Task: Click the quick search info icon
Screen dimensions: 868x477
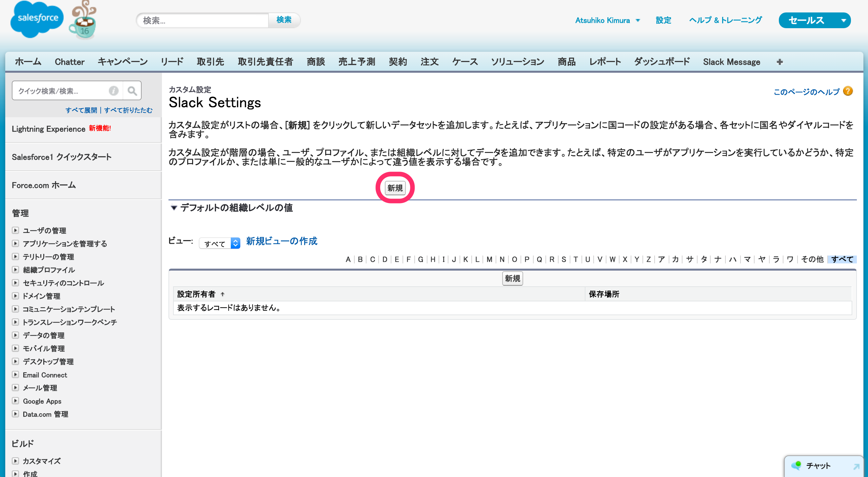Action: [x=113, y=91]
